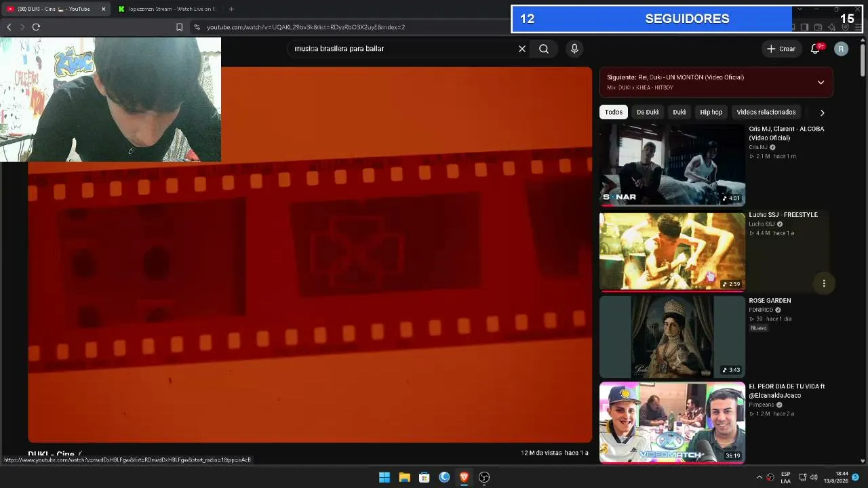
Task: Open the Crear menu button
Action: [781, 49]
